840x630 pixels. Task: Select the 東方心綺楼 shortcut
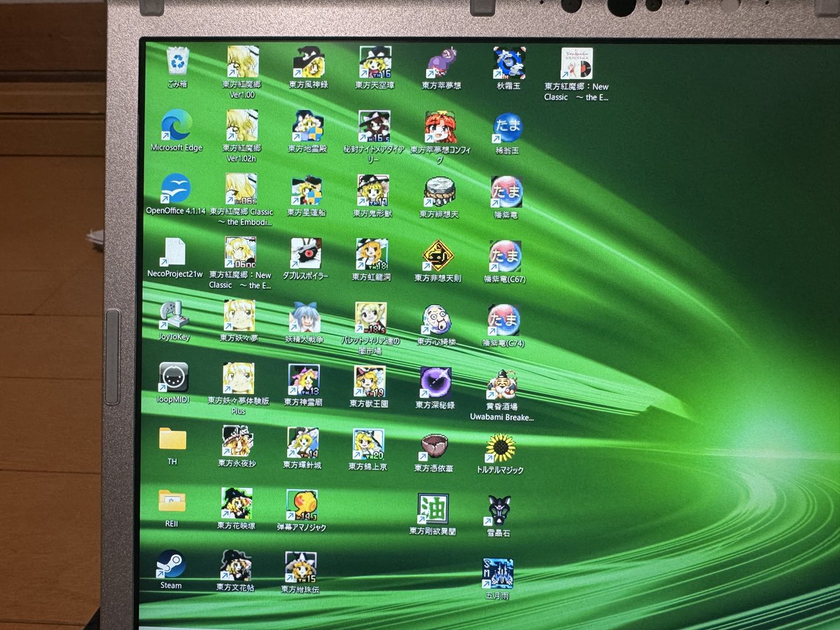tap(437, 319)
